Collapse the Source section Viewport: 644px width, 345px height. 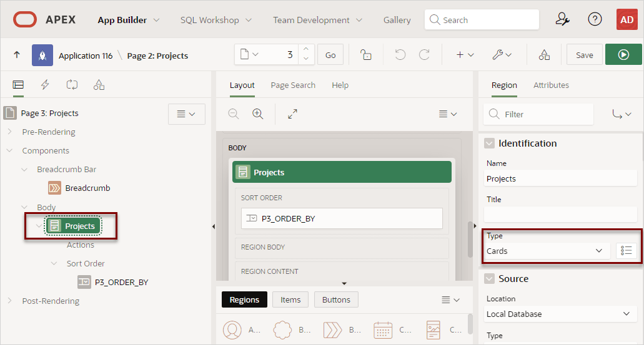click(489, 278)
